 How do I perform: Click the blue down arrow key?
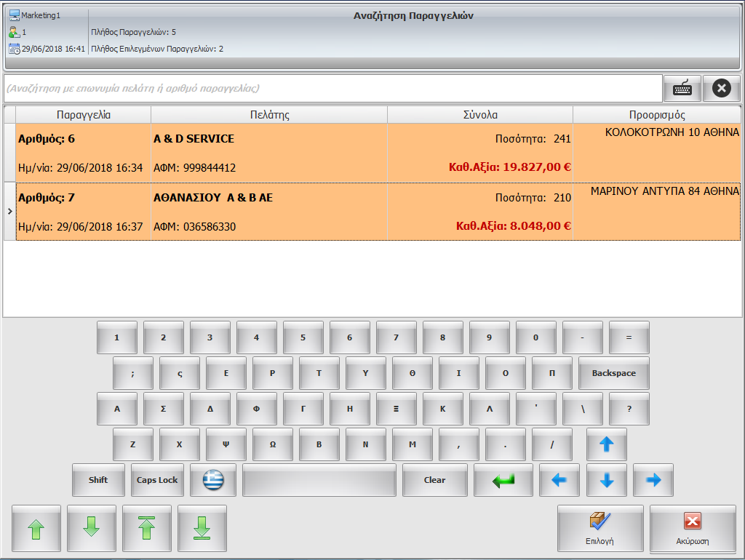click(x=607, y=480)
